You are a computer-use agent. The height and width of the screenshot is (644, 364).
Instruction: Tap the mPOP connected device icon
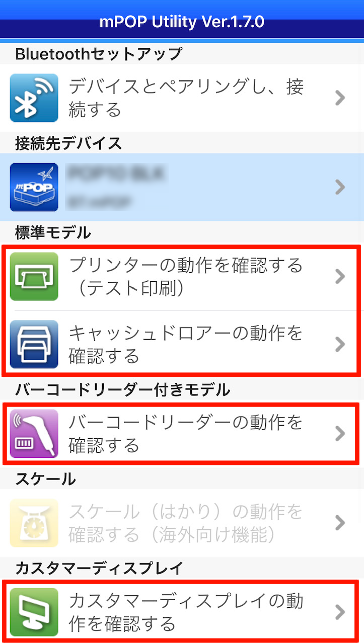pyautogui.click(x=34, y=187)
